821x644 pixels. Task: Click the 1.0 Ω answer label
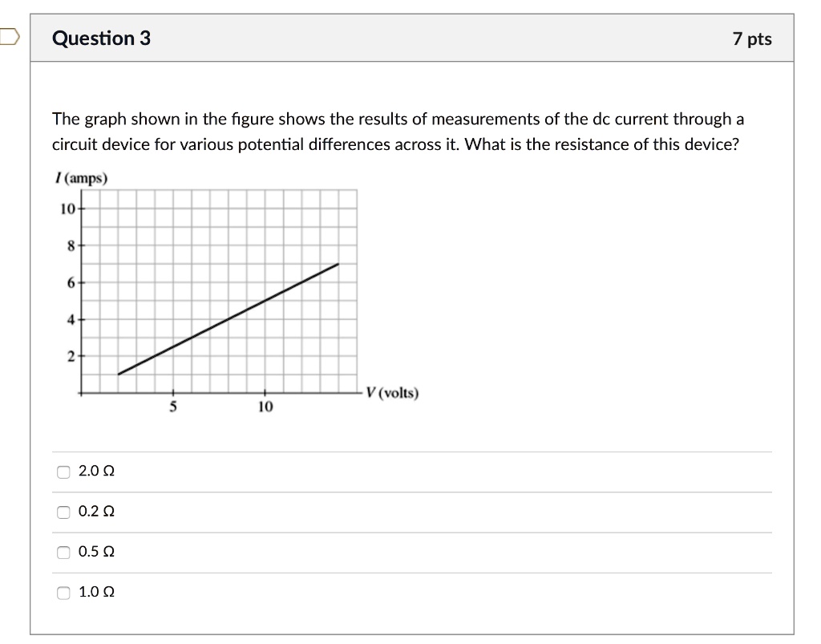coord(95,592)
